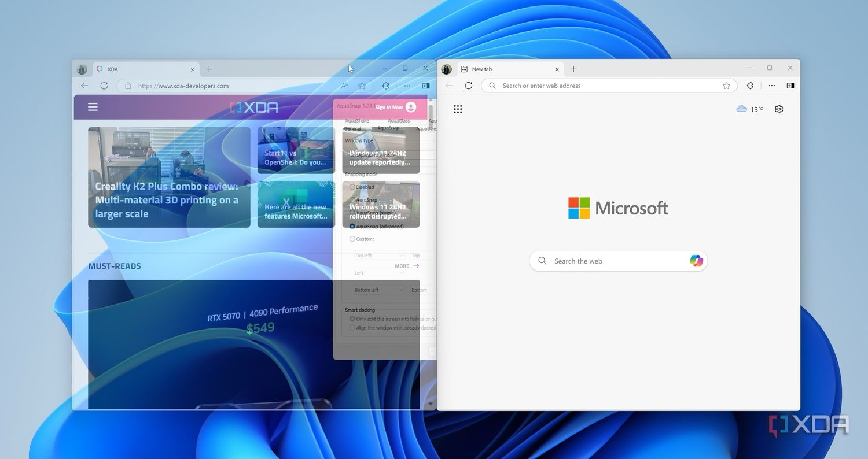Open Extensions in the New tab window
868x459 pixels.
tap(751, 86)
